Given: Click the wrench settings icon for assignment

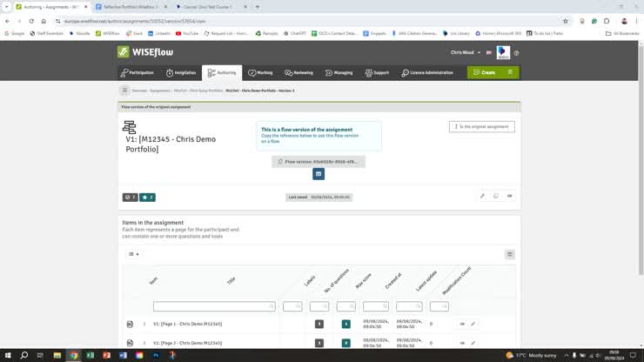Looking at the screenshot, I should point(482,196).
